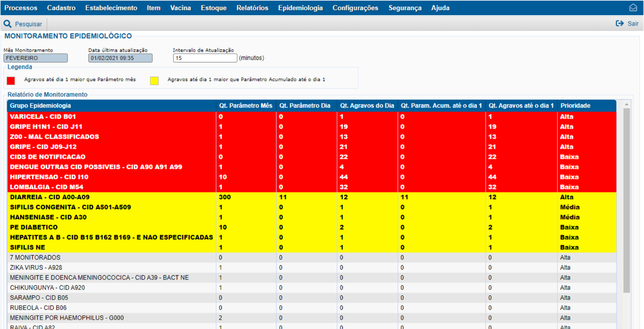
Task: Sort by Prioridade column header
Action: click(575, 106)
